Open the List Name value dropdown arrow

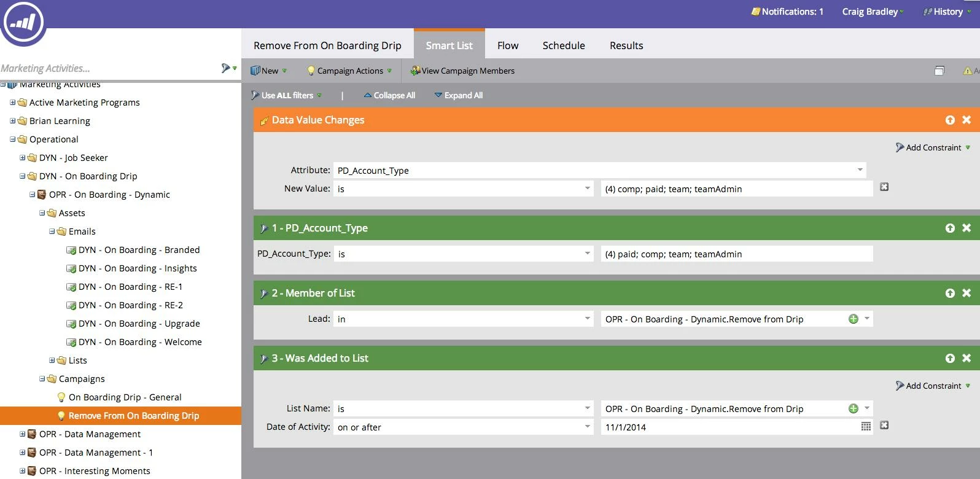click(867, 408)
